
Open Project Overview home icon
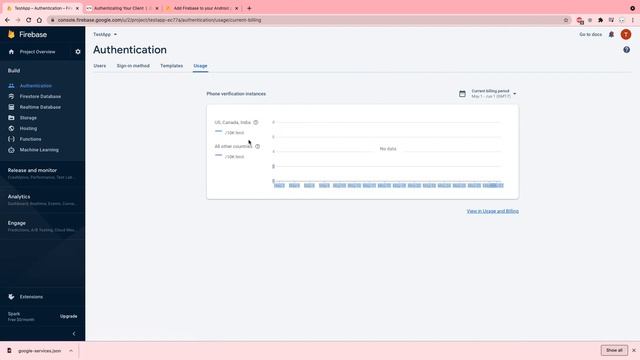pyautogui.click(x=11, y=52)
